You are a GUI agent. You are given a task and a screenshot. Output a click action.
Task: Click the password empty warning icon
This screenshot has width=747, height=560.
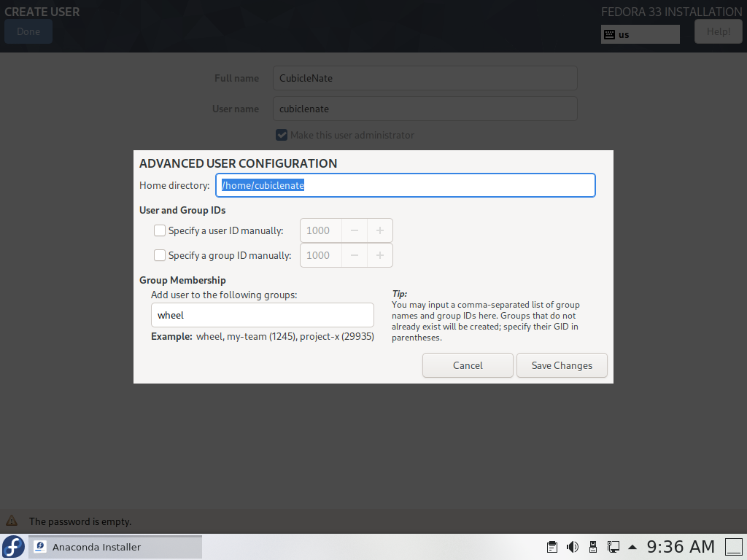pos(12,521)
